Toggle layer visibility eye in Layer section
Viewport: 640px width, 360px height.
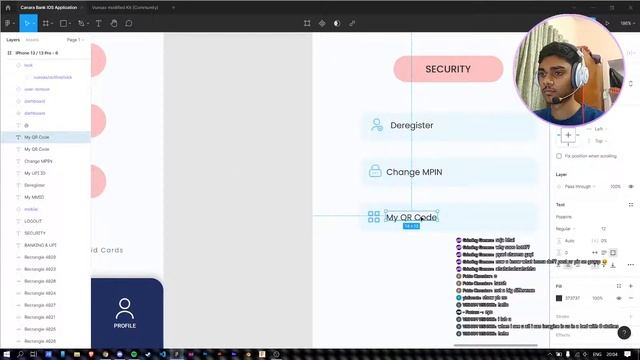point(631,186)
